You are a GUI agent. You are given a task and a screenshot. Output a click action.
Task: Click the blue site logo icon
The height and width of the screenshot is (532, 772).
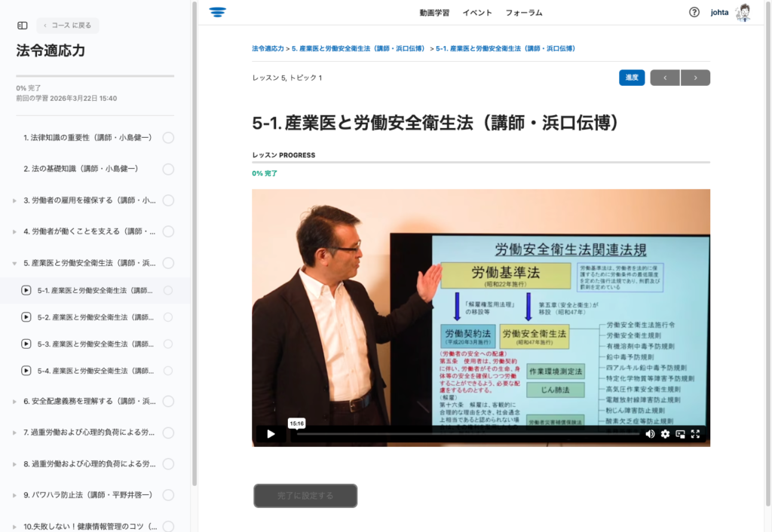pyautogui.click(x=218, y=12)
